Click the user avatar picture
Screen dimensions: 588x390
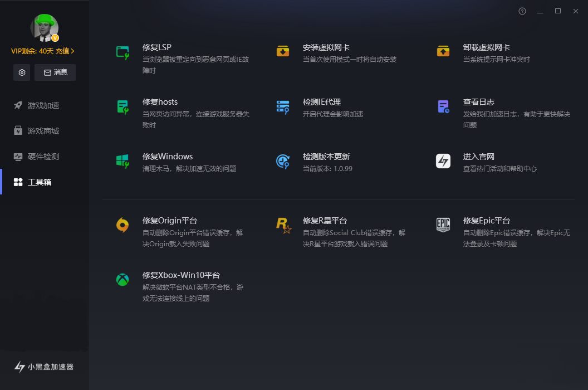coord(44,28)
